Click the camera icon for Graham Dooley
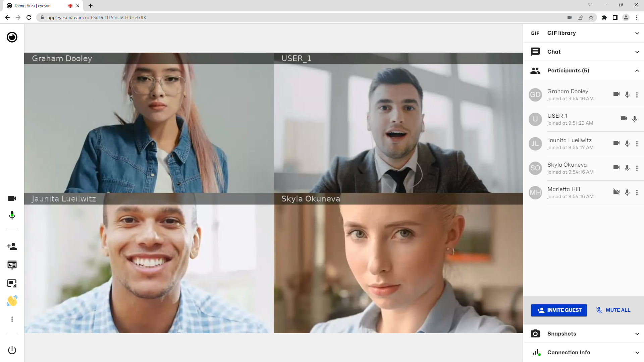Screen dimensions: 644x362 coord(616,94)
